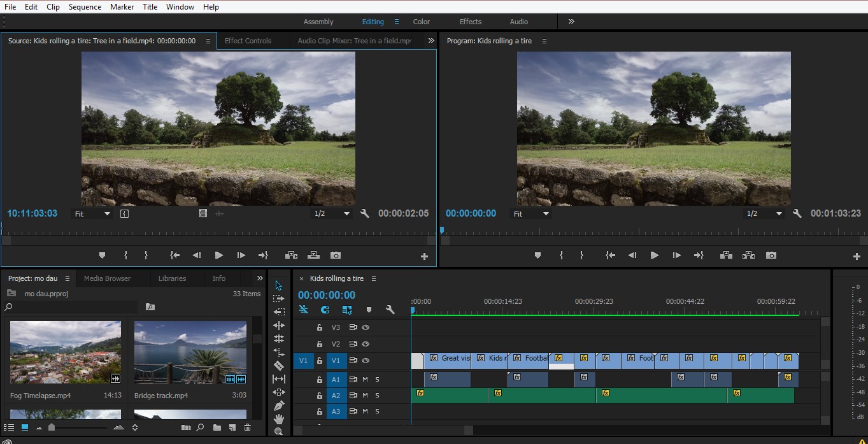Switch to the Effect Controls tab
Image resolution: width=868 pixels, height=444 pixels.
pos(248,41)
